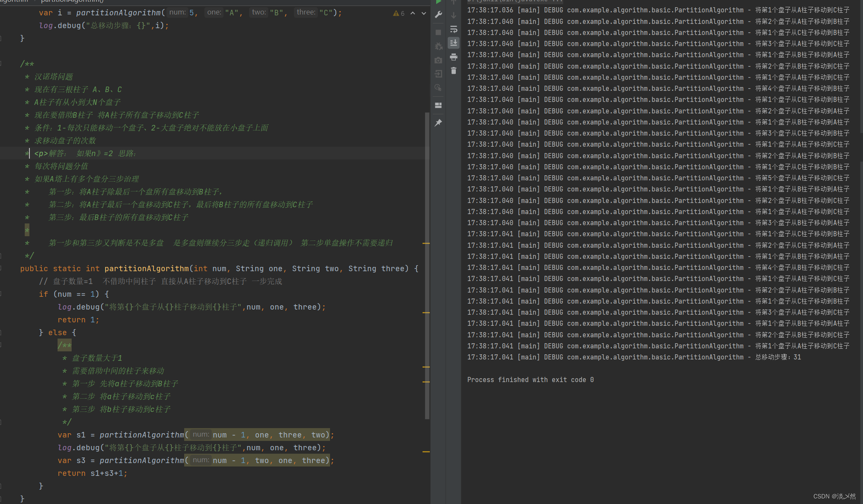The image size is (863, 504).
Task: Click 'partitionAlgorithm' in the method signature line
Action: point(147,269)
